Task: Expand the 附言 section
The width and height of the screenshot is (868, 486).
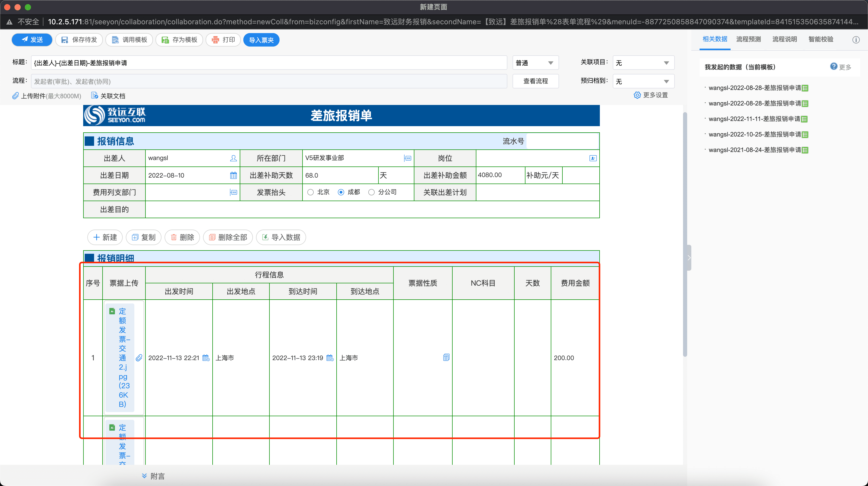Action: pyautogui.click(x=153, y=476)
